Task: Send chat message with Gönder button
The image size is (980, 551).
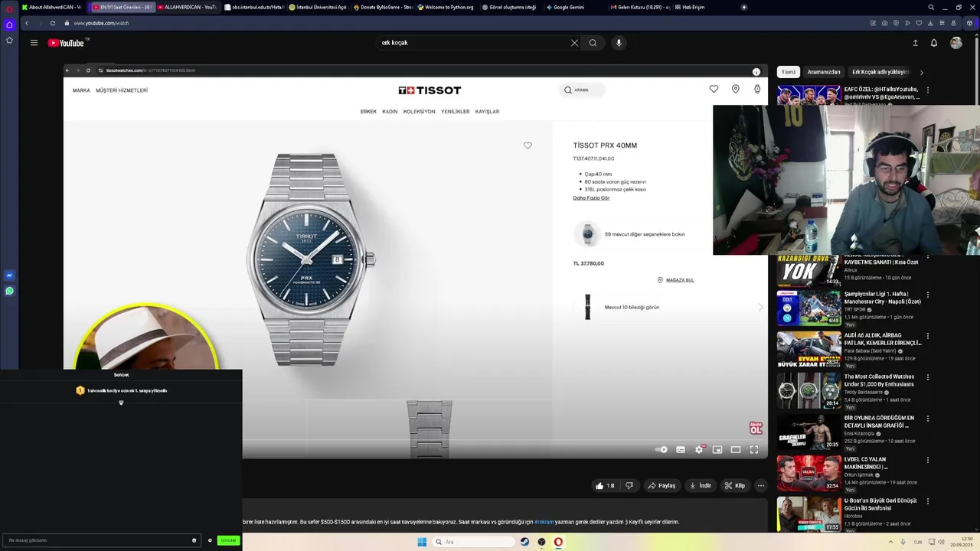Action: pyautogui.click(x=228, y=540)
